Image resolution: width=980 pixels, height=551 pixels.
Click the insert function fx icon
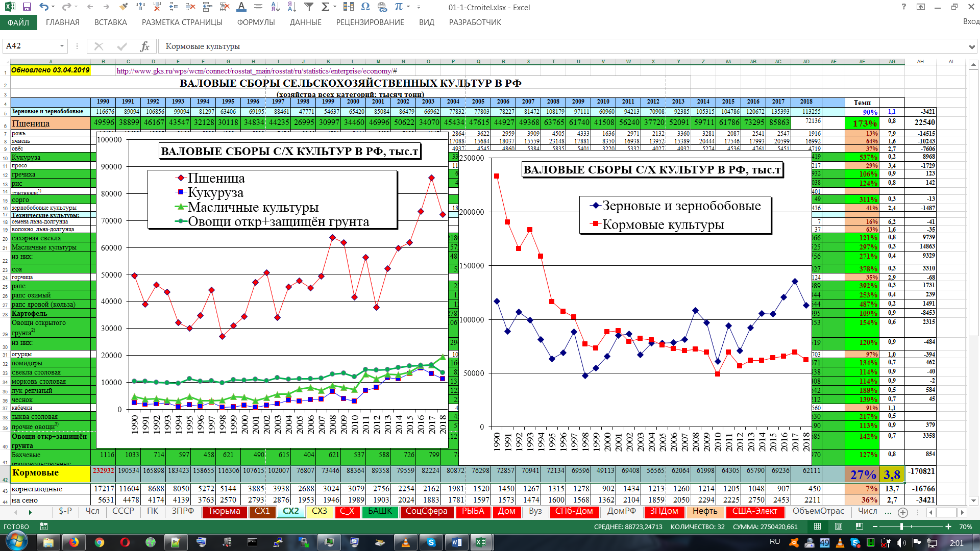(x=144, y=46)
